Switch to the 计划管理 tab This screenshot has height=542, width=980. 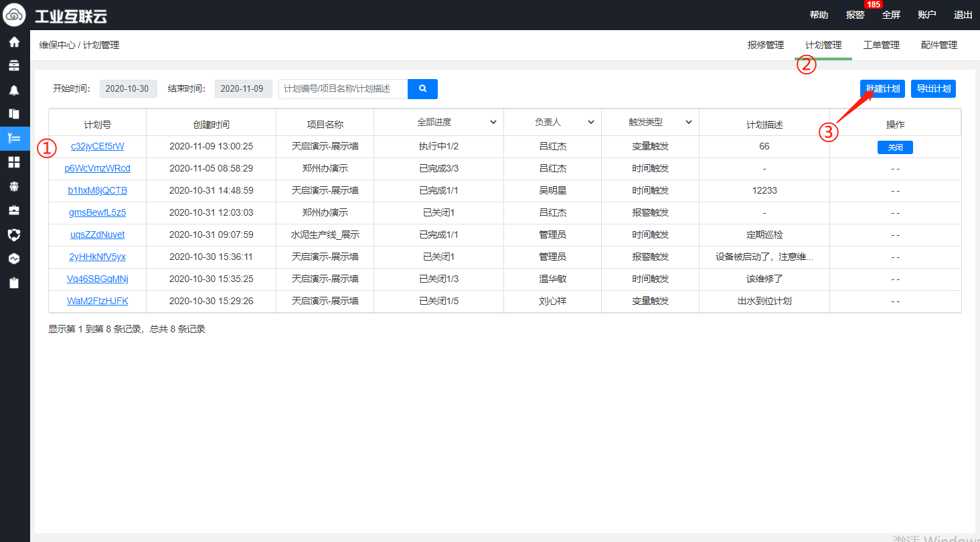coord(823,46)
